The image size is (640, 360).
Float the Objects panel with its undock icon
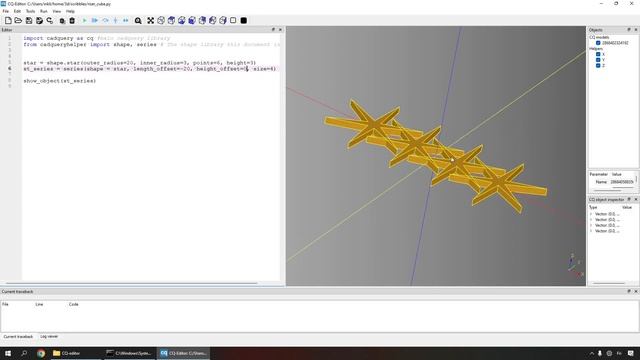[x=629, y=30]
